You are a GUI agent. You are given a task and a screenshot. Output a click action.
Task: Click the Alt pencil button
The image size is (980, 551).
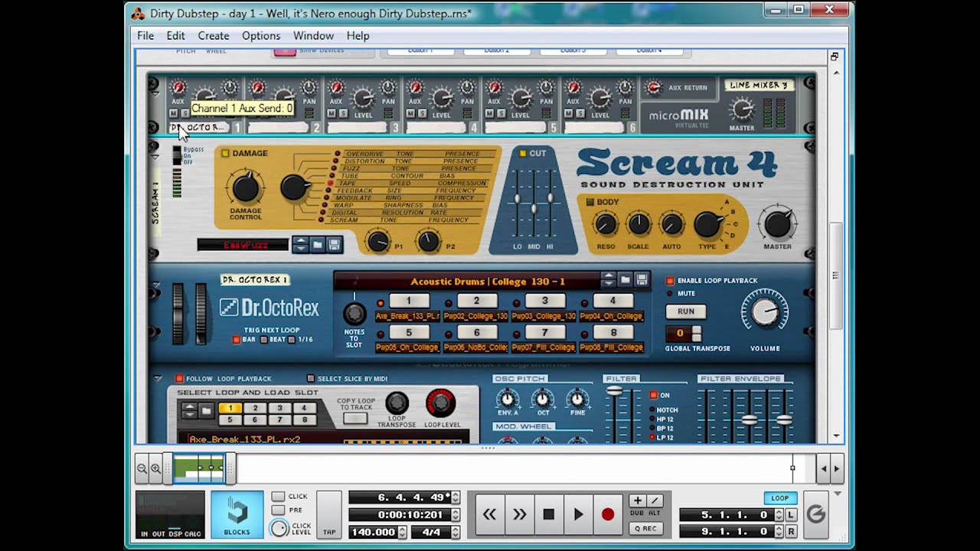coord(654,500)
